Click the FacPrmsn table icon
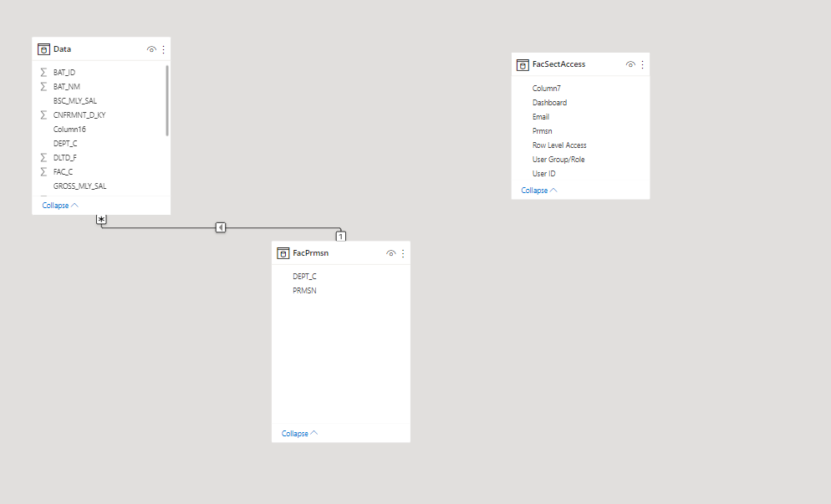Viewport: 831px width, 504px height. click(283, 253)
